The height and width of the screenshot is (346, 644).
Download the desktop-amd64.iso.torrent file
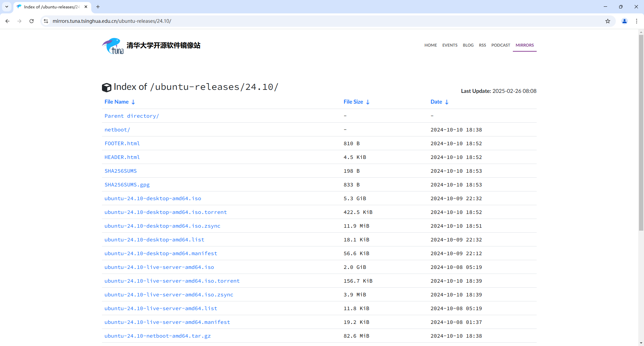pyautogui.click(x=166, y=212)
